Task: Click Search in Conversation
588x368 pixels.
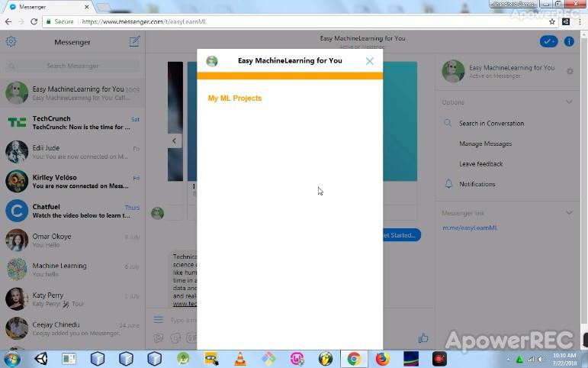Action: coord(491,123)
